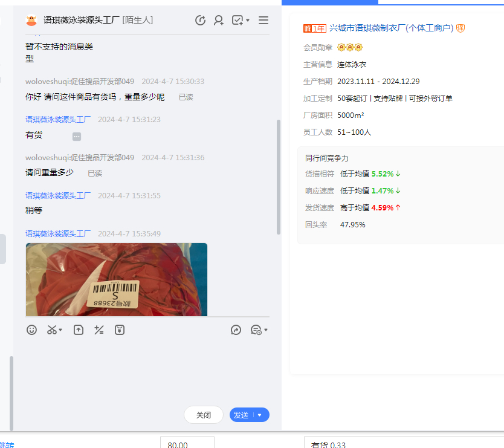Click the scissors screenshot tool icon
The image size is (504, 448).
(x=52, y=330)
